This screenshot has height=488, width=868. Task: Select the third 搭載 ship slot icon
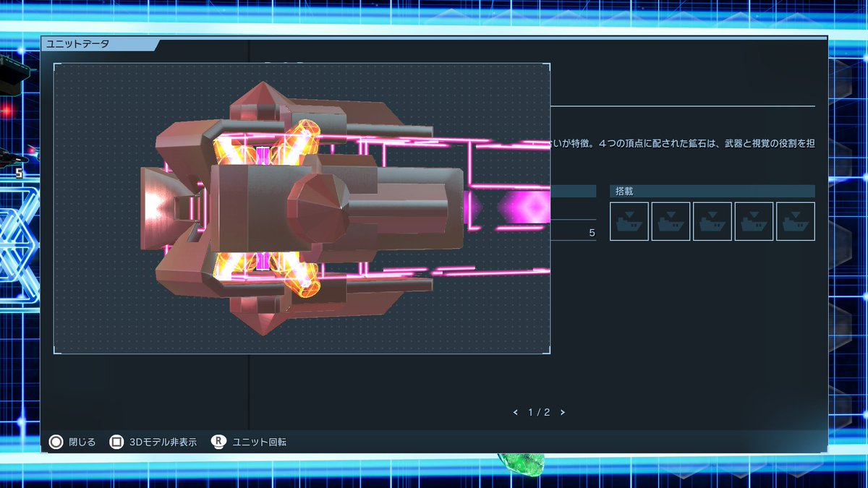712,221
